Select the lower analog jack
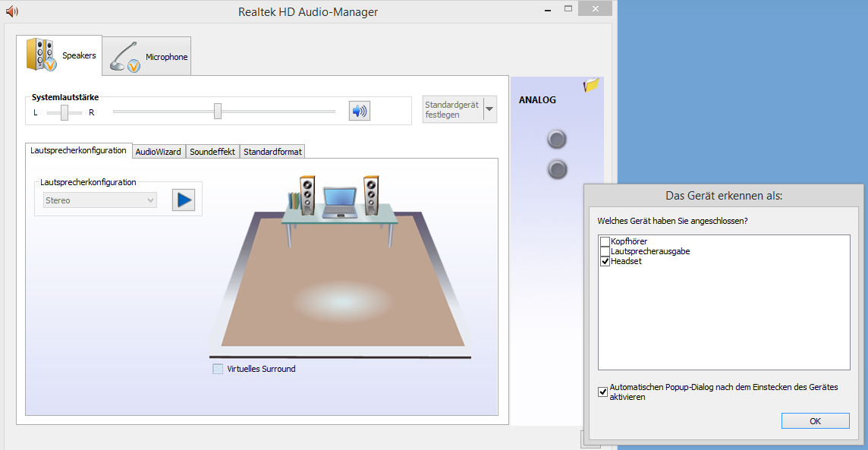This screenshot has width=868, height=450. coord(557,168)
